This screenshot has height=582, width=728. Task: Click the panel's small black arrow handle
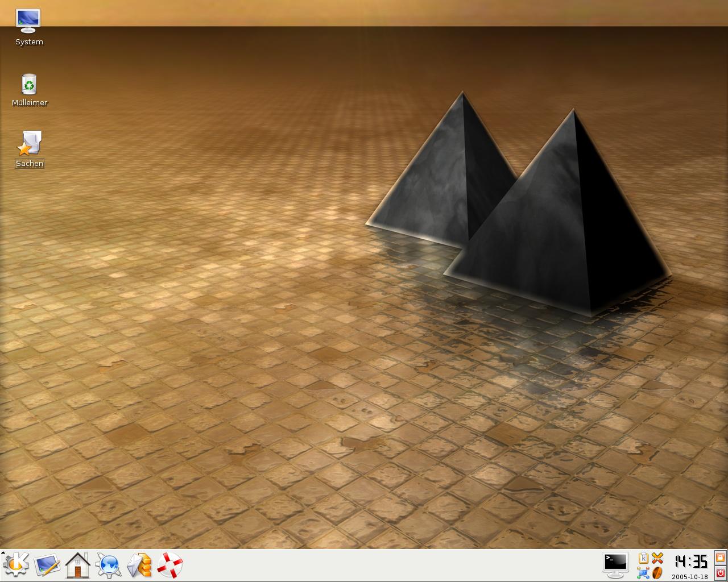pyautogui.click(x=3, y=552)
